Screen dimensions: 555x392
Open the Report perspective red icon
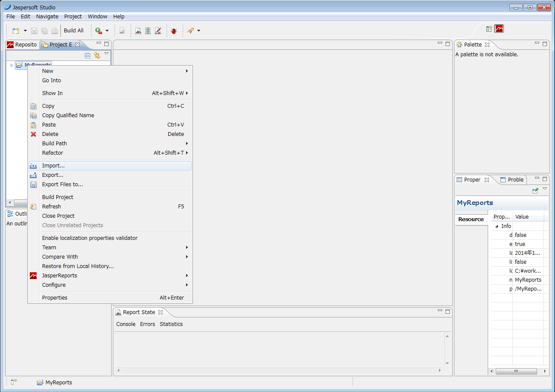point(499,29)
